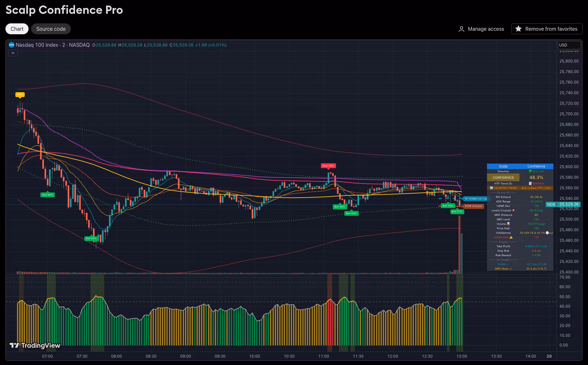The height and width of the screenshot is (365, 588).
Task: Click the BULLISH green circle direction cell
Action: pyautogui.click(x=536, y=171)
